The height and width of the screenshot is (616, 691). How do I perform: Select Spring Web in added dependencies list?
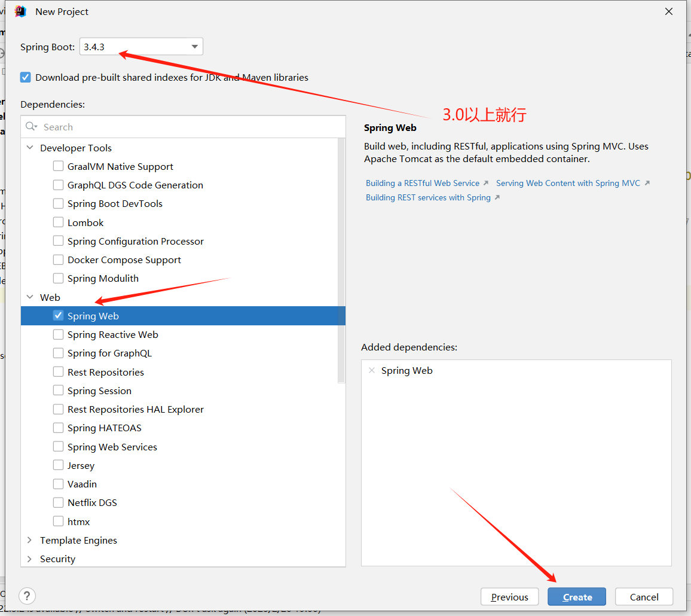coord(406,370)
